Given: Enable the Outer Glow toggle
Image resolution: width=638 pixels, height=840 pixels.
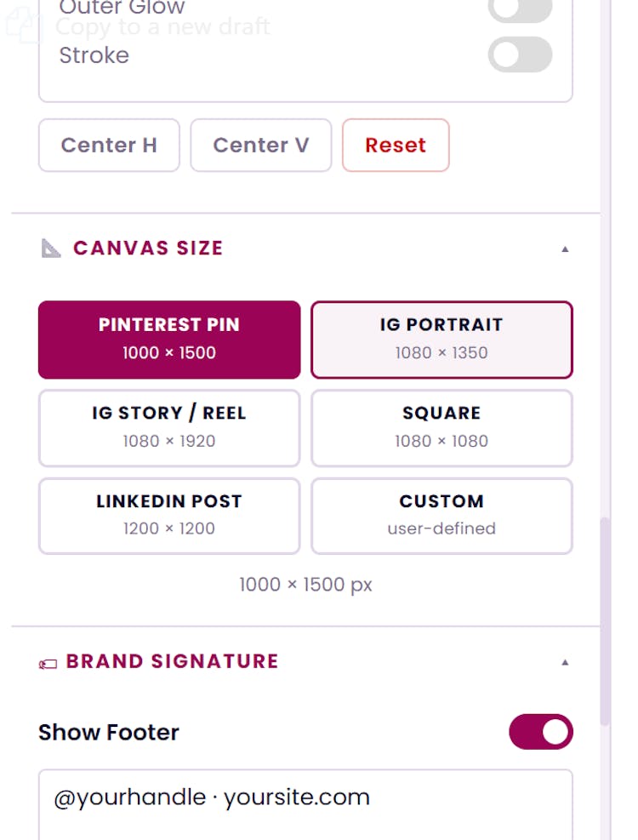Looking at the screenshot, I should click(520, 10).
